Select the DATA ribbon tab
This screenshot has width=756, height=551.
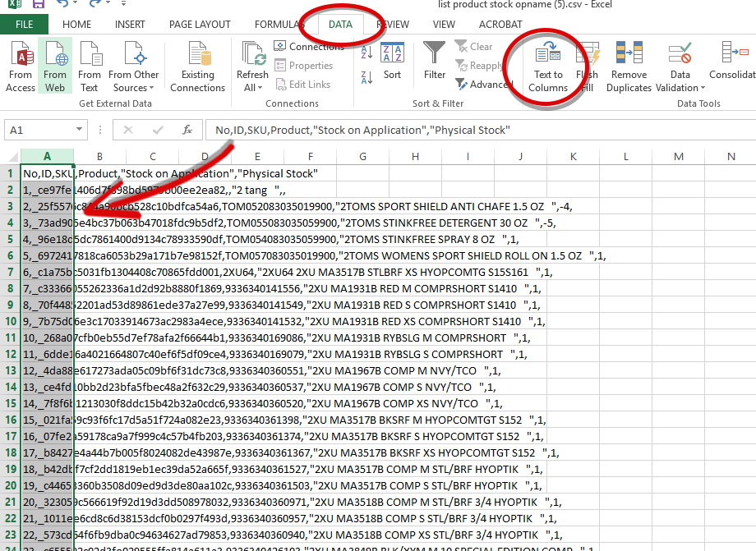point(340,24)
